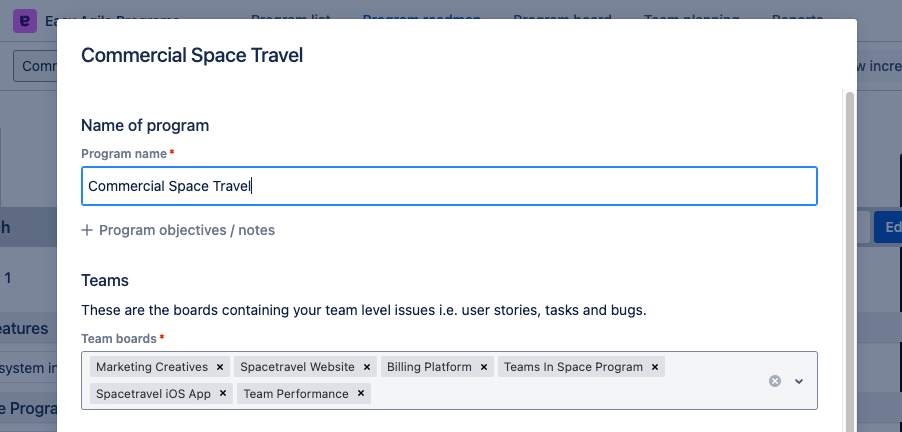Click the Team Performance board label
The image size is (902, 432).
pyautogui.click(x=296, y=394)
